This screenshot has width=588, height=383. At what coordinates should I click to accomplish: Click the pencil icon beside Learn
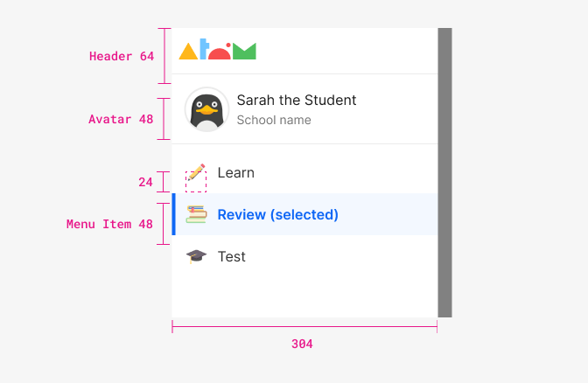coord(197,172)
